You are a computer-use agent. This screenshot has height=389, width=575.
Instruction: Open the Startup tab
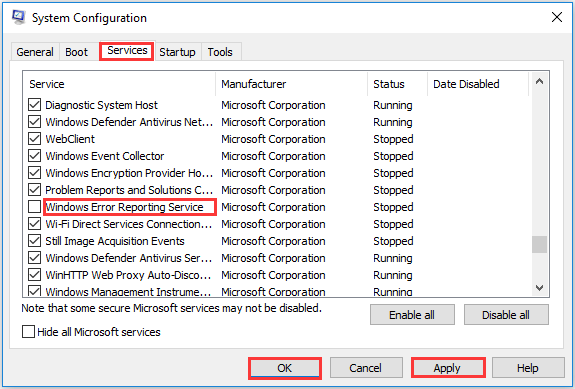pos(177,52)
